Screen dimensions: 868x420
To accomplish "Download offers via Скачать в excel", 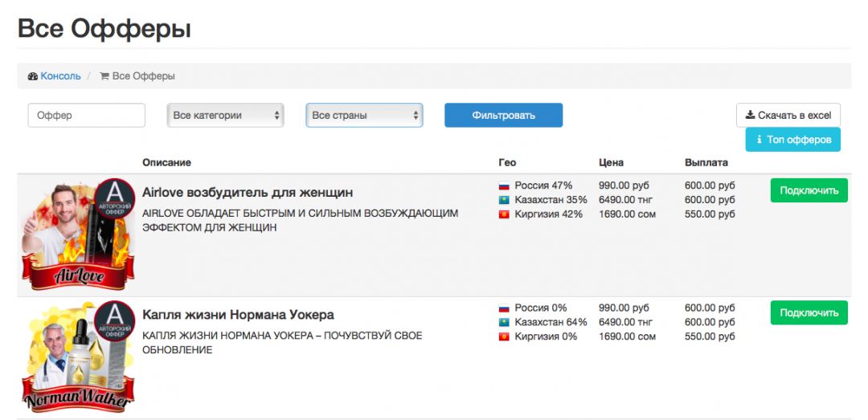I will (x=788, y=115).
